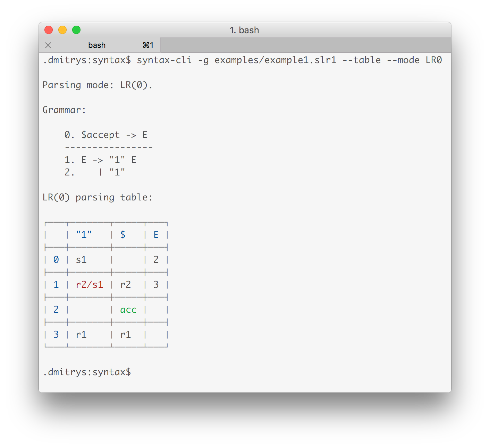
Task: Click the red r2/s1 conflict cell
Action: (x=90, y=285)
